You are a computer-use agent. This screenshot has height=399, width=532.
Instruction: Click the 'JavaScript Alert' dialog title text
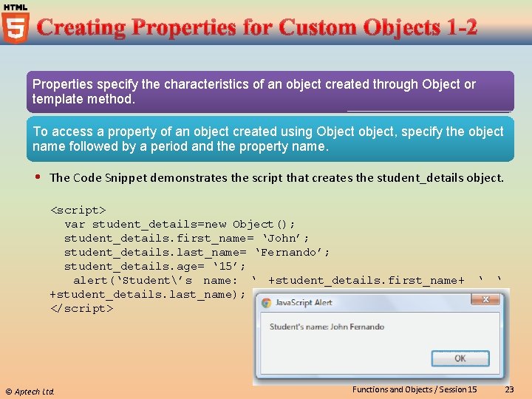(304, 302)
